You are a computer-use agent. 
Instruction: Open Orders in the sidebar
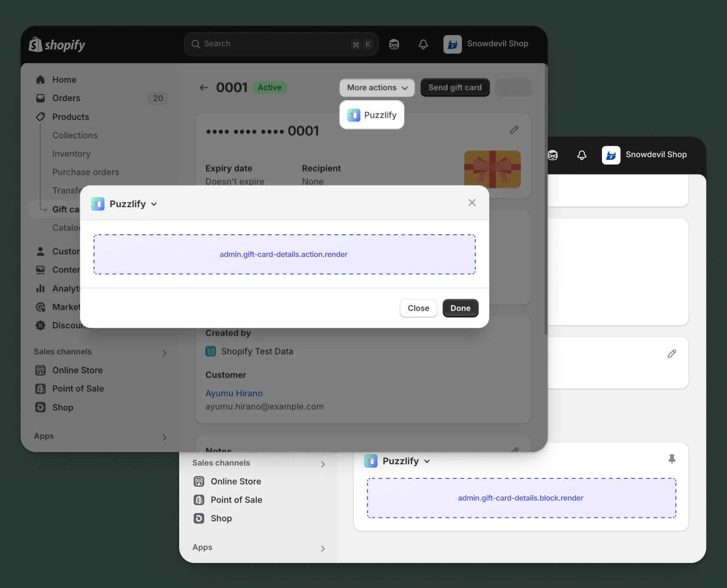coord(66,98)
